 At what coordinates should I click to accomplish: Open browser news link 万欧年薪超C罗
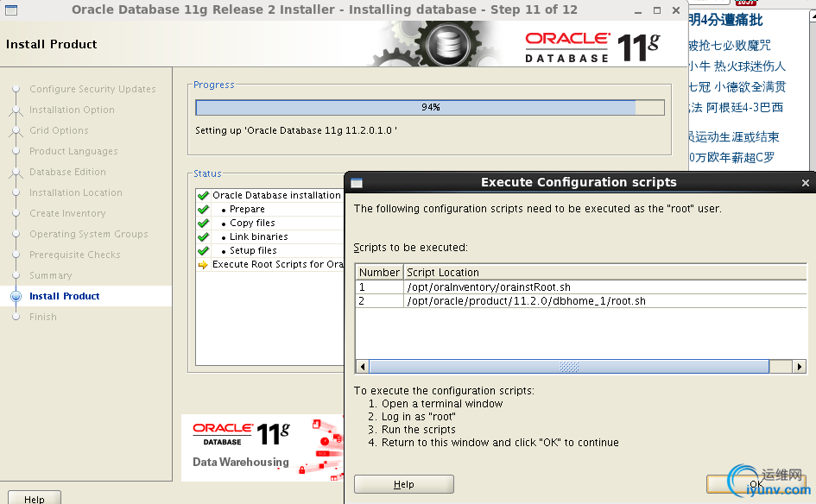click(x=731, y=158)
